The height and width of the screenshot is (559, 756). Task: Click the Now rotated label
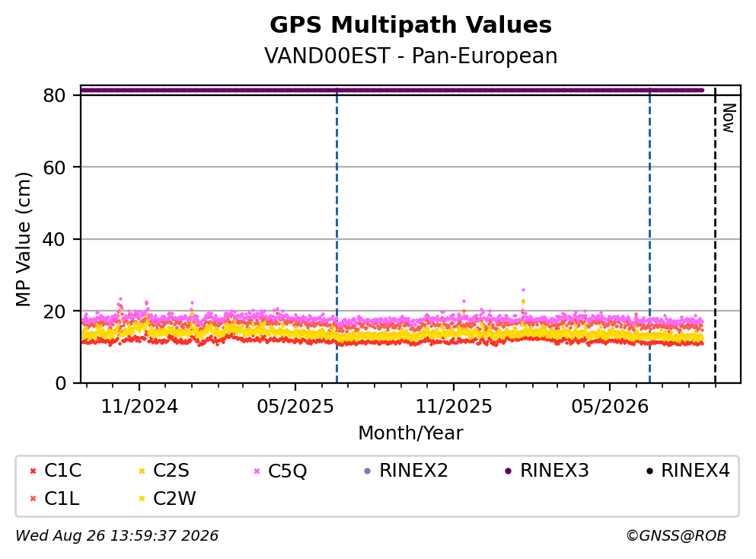[729, 119]
